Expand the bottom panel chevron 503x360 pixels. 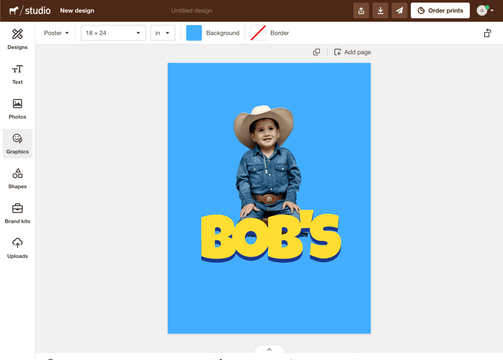click(269, 350)
